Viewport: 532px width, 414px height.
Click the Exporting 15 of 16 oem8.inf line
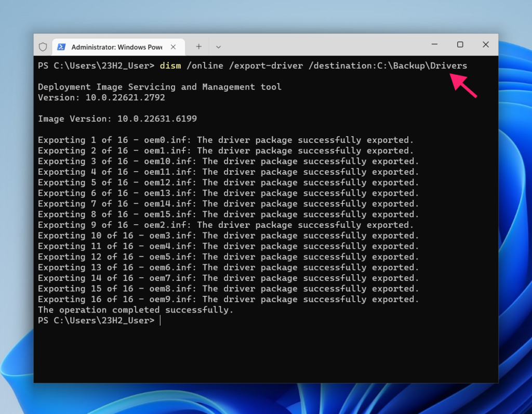pos(229,288)
